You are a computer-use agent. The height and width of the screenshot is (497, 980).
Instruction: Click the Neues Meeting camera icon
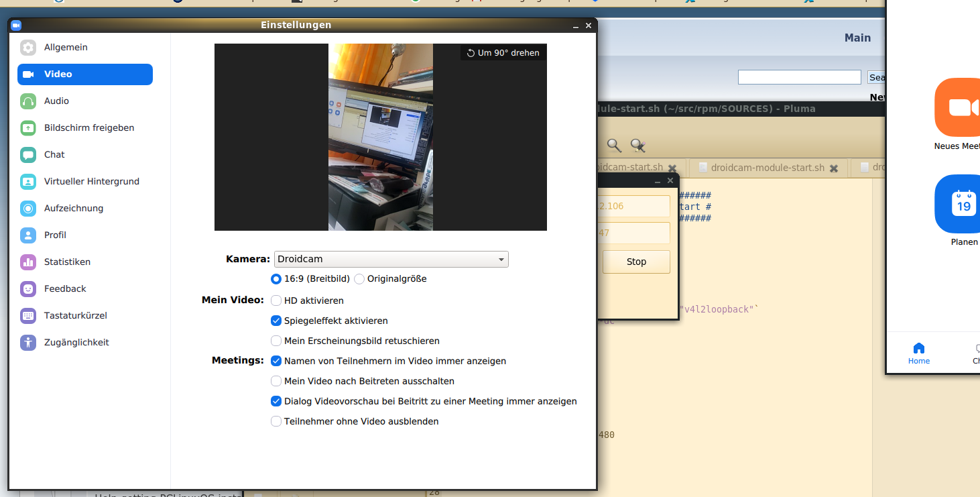tap(959, 107)
